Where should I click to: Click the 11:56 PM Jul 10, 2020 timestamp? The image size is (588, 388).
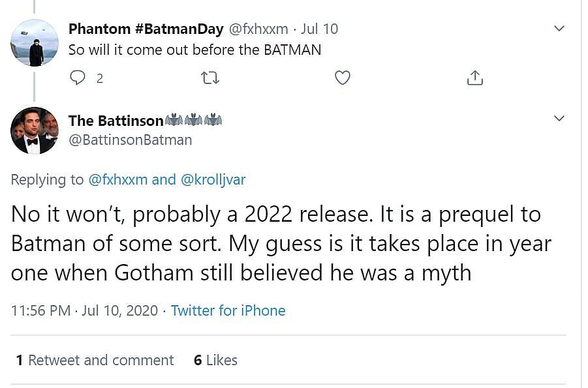click(x=84, y=310)
